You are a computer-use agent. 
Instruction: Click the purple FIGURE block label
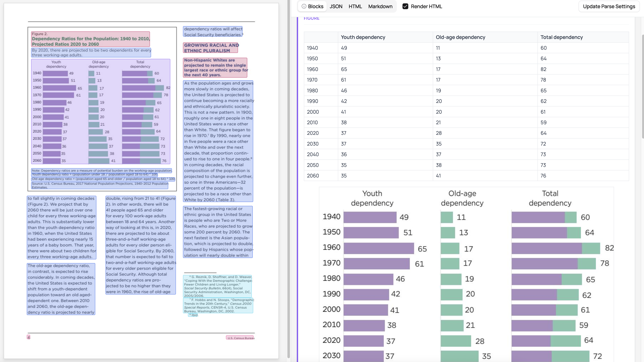[312, 18]
